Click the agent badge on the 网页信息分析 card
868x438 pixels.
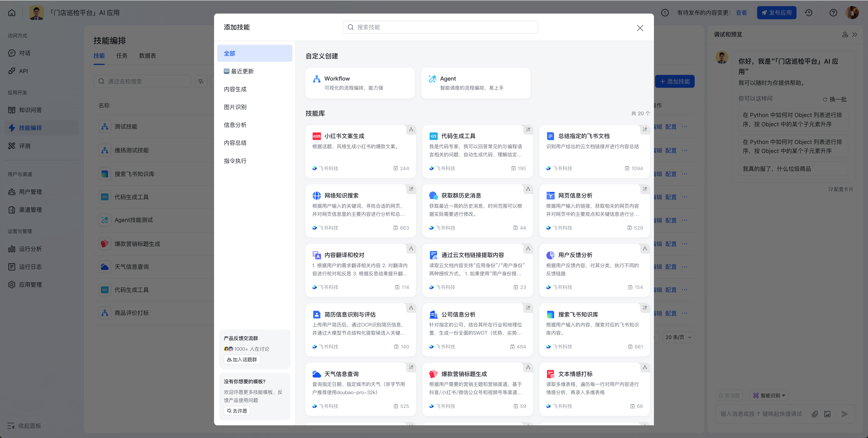[645, 189]
